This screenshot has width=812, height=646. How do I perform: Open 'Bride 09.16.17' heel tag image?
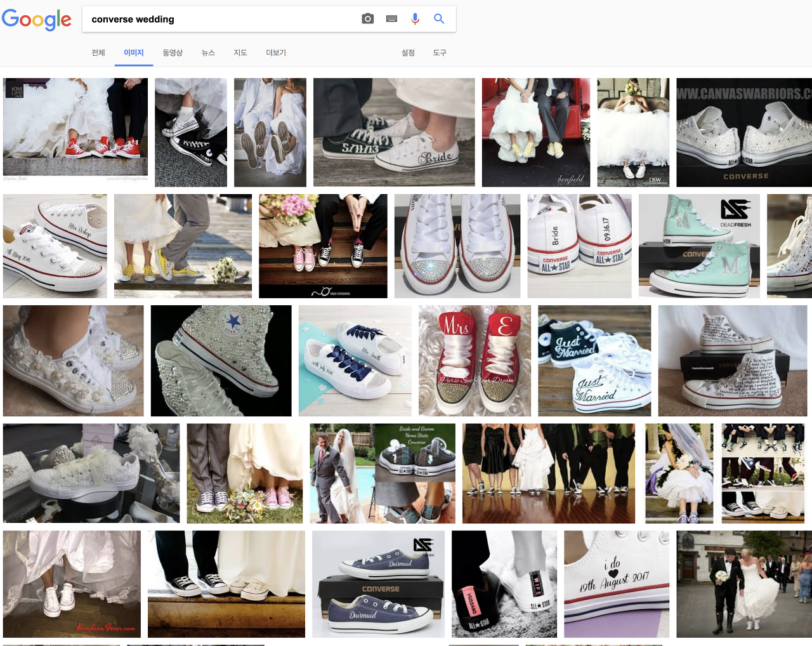pyautogui.click(x=580, y=246)
